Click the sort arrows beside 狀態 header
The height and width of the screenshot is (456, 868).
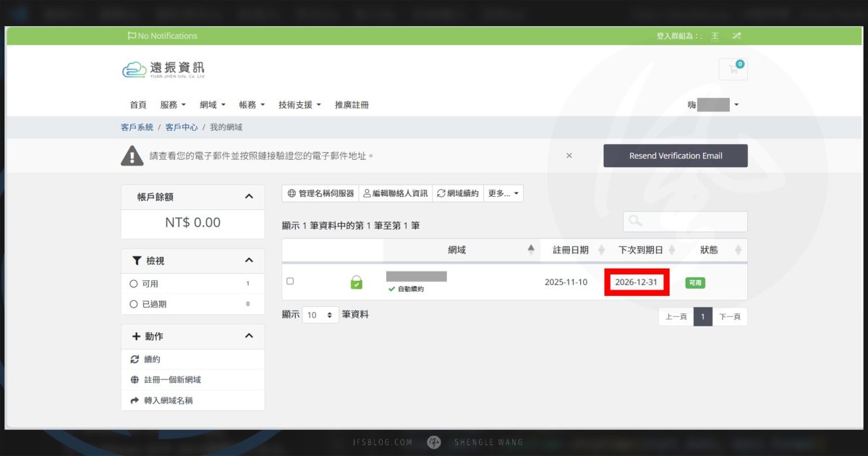click(x=738, y=250)
